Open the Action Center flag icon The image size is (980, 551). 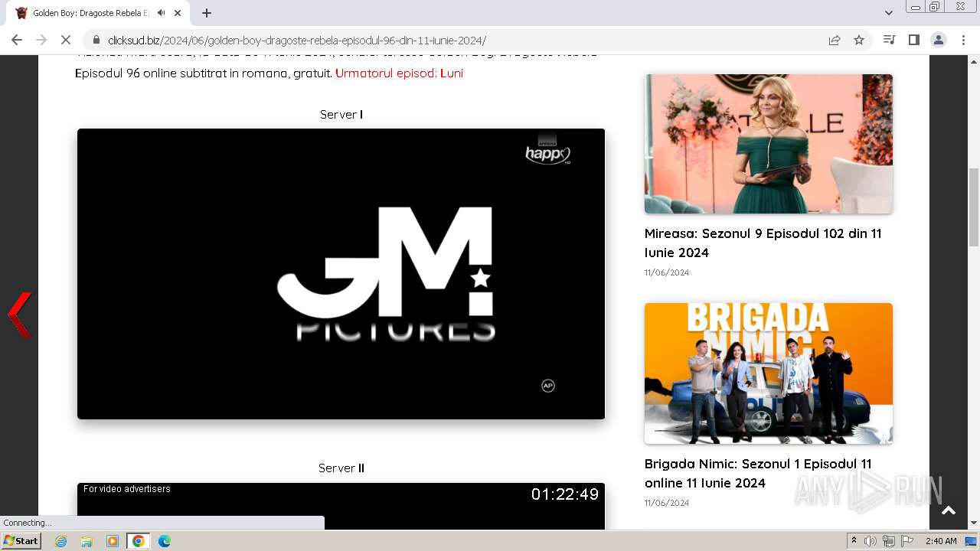tap(907, 541)
